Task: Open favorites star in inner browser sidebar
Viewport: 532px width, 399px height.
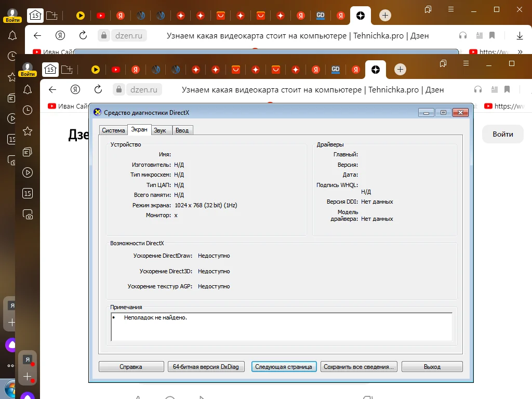Action: 28,131
